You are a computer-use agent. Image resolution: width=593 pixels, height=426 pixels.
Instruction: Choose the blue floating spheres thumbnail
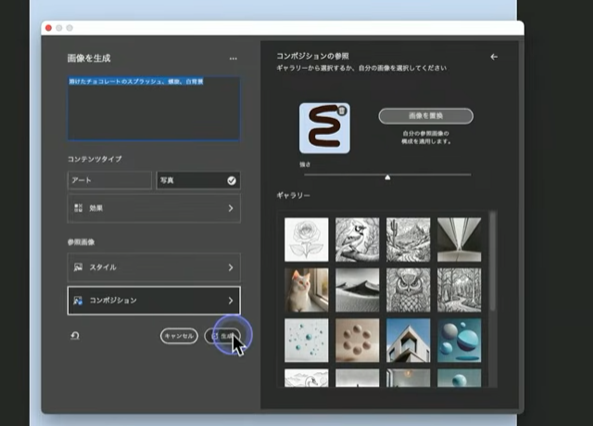pos(459,340)
